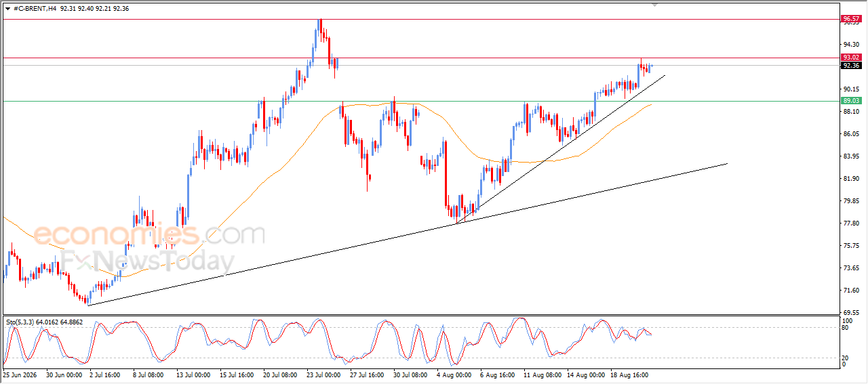Click the 81.90 price axis label
868x384 pixels.
(x=850, y=179)
